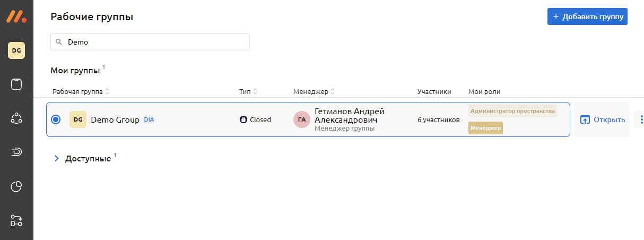Click the Открыть button for Demo Group
644x240 pixels.
point(602,119)
